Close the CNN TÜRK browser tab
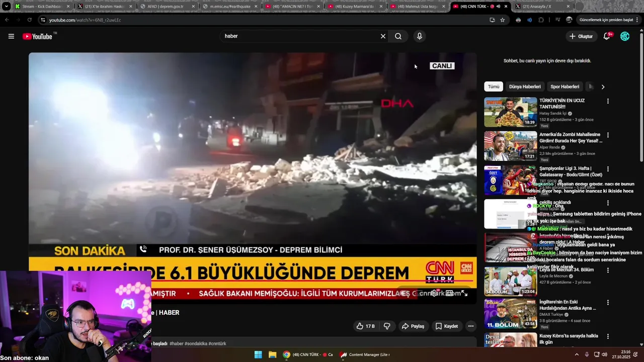The width and height of the screenshot is (644, 362). click(506, 7)
